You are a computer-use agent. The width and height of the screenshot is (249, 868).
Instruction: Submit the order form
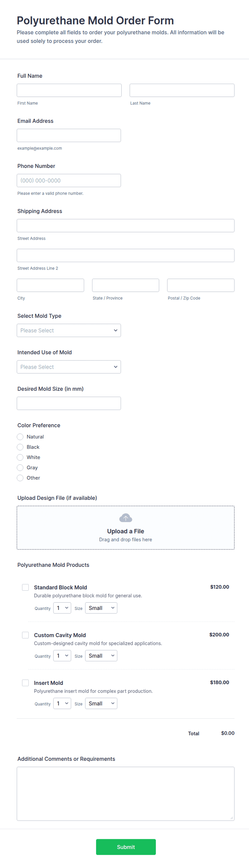126,847
